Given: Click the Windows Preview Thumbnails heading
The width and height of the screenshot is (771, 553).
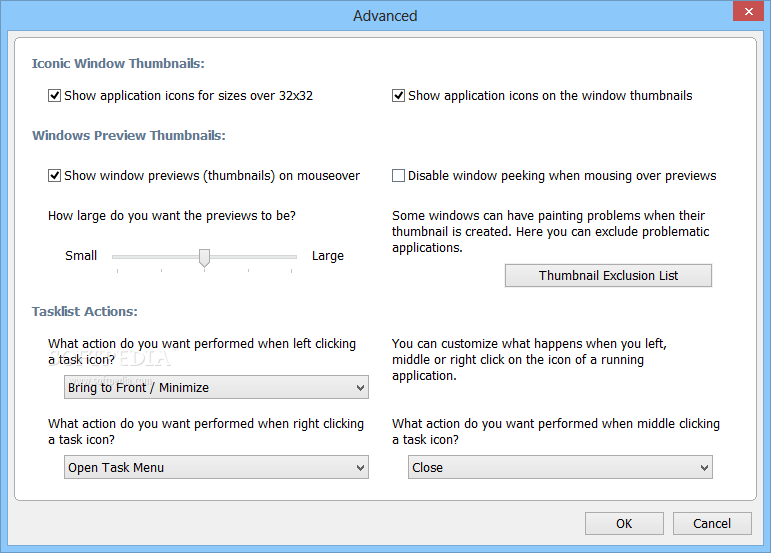Looking at the screenshot, I should (x=129, y=135).
